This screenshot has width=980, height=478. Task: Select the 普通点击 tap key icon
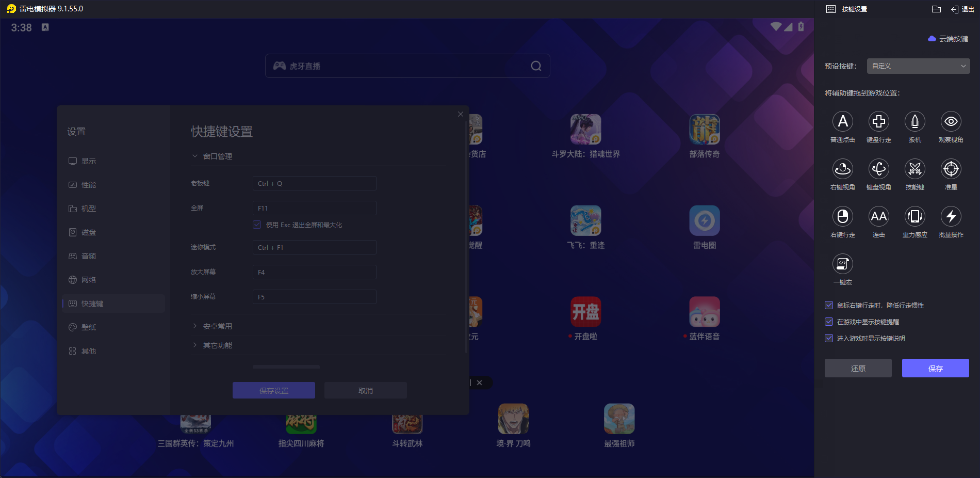tap(843, 121)
